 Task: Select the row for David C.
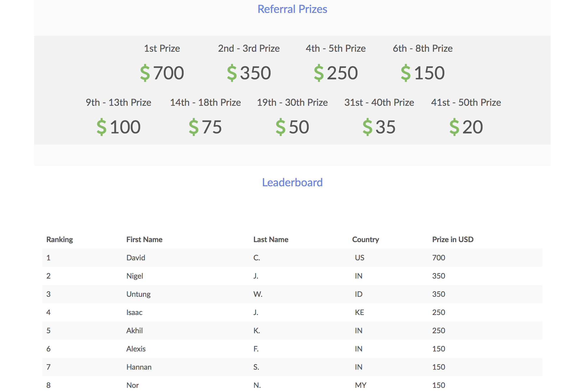tap(292, 258)
